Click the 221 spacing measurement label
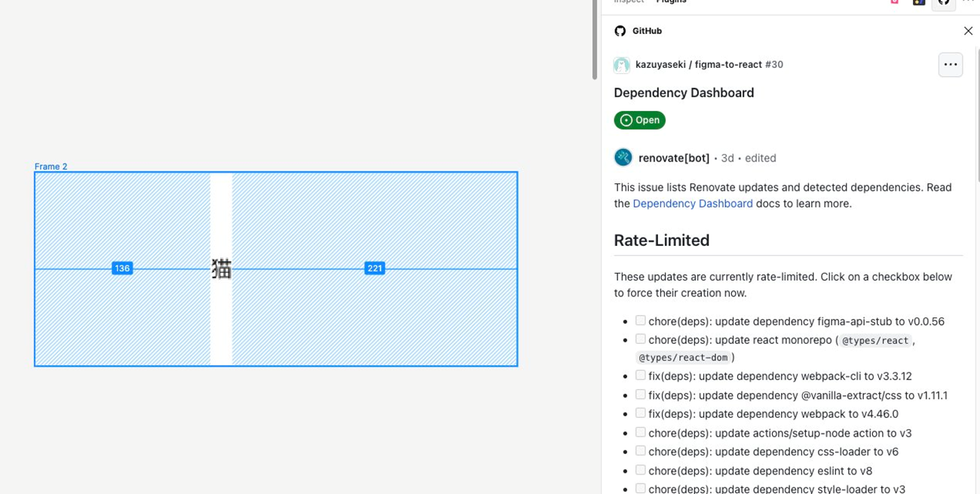This screenshot has height=494, width=980. 375,268
